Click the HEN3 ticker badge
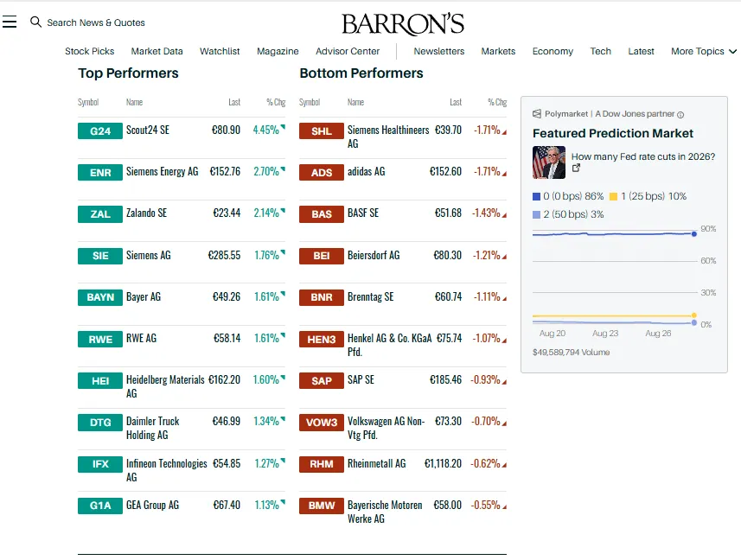Image resolution: width=741 pixels, height=560 pixels. (x=322, y=339)
